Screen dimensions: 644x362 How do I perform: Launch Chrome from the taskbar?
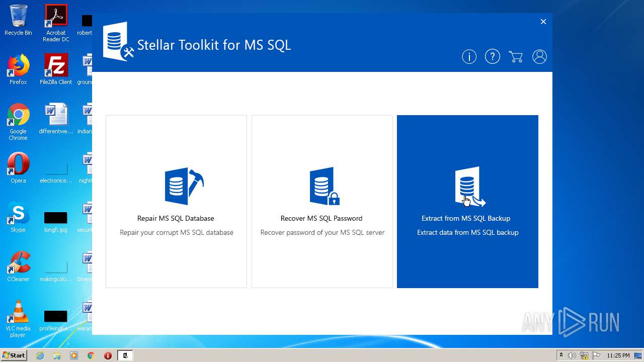click(91, 355)
